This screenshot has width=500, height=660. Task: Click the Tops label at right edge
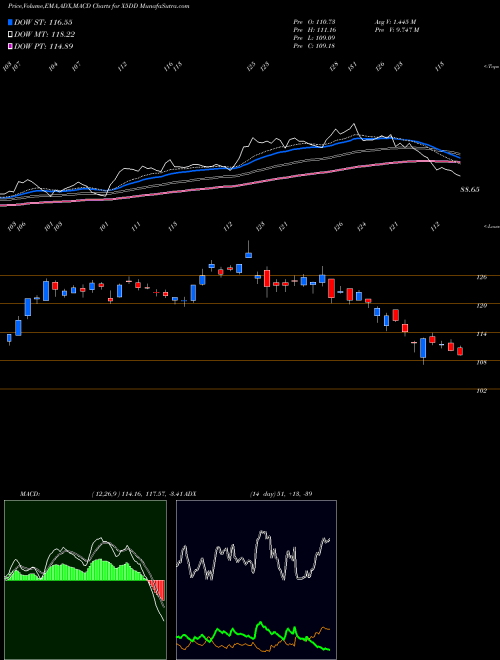coord(491,67)
